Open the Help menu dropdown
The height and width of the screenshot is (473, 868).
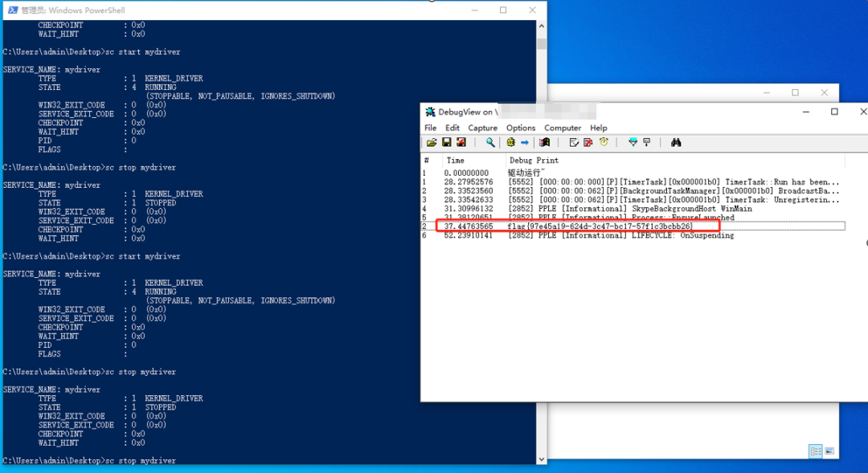click(x=599, y=128)
